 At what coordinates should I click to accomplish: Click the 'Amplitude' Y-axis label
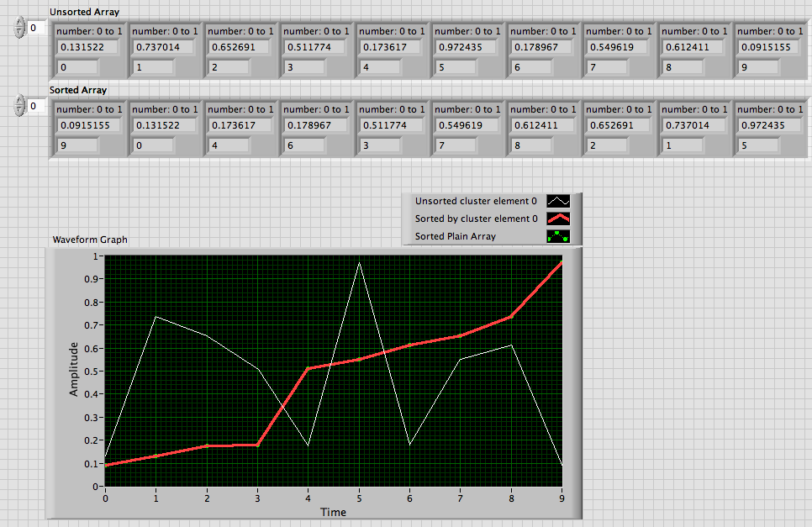tap(73, 370)
